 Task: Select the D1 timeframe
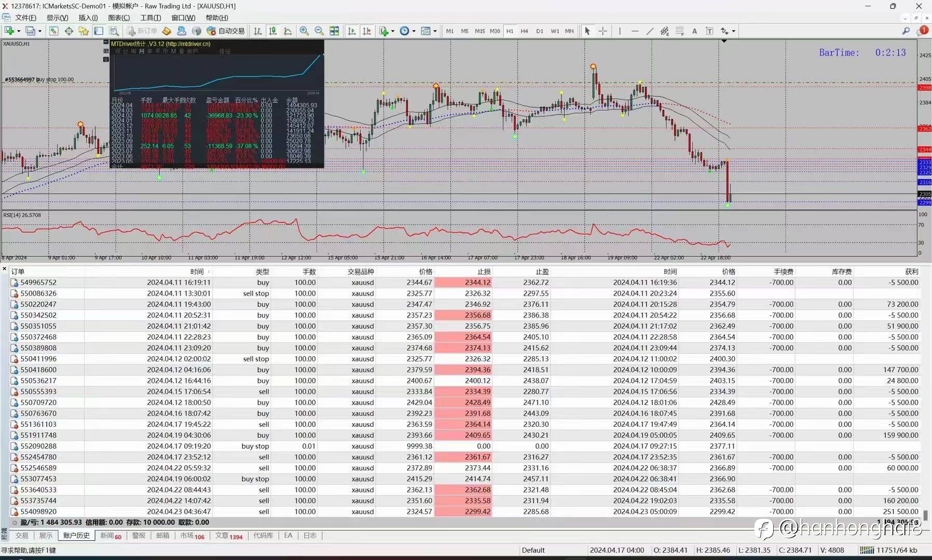click(x=540, y=31)
